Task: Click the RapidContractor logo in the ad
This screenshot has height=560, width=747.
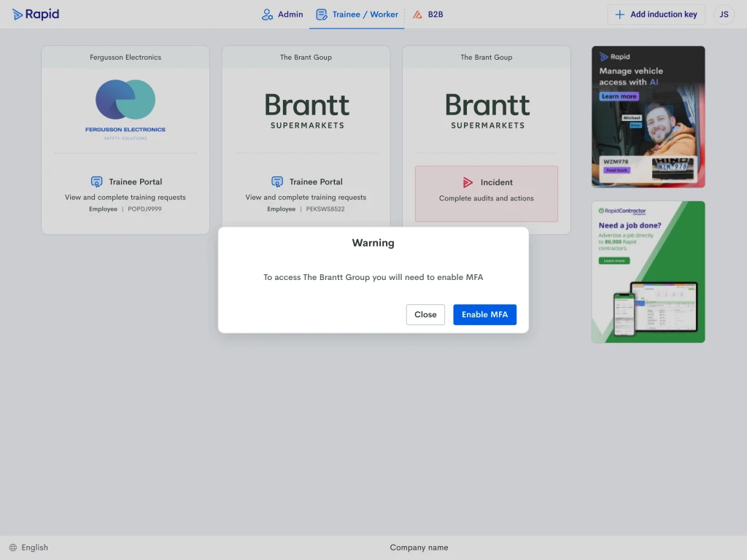Action: [622, 211]
